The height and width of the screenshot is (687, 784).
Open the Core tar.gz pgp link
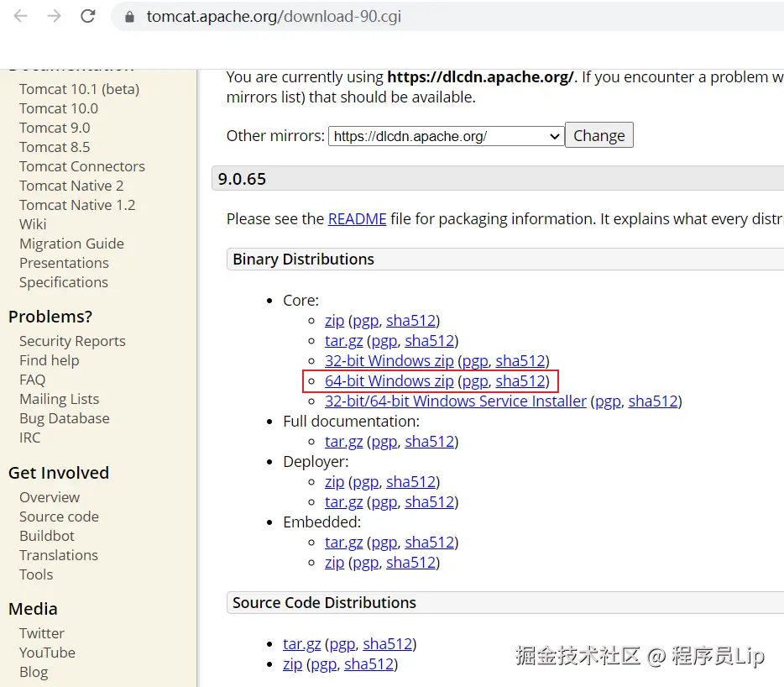(x=384, y=341)
